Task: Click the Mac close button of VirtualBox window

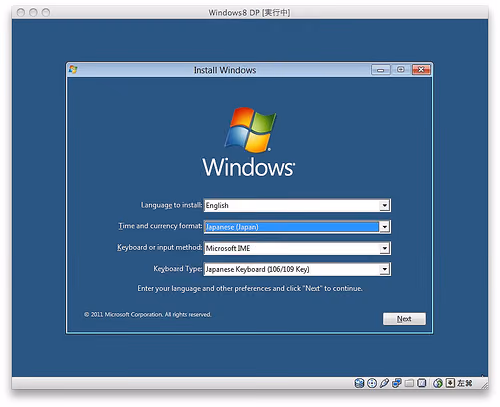Action: point(21,13)
